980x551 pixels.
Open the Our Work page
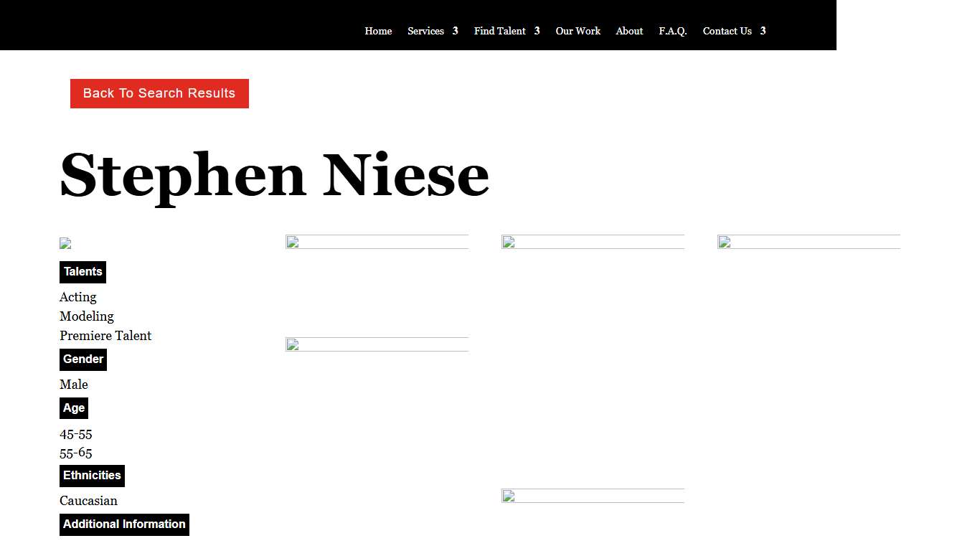(578, 31)
